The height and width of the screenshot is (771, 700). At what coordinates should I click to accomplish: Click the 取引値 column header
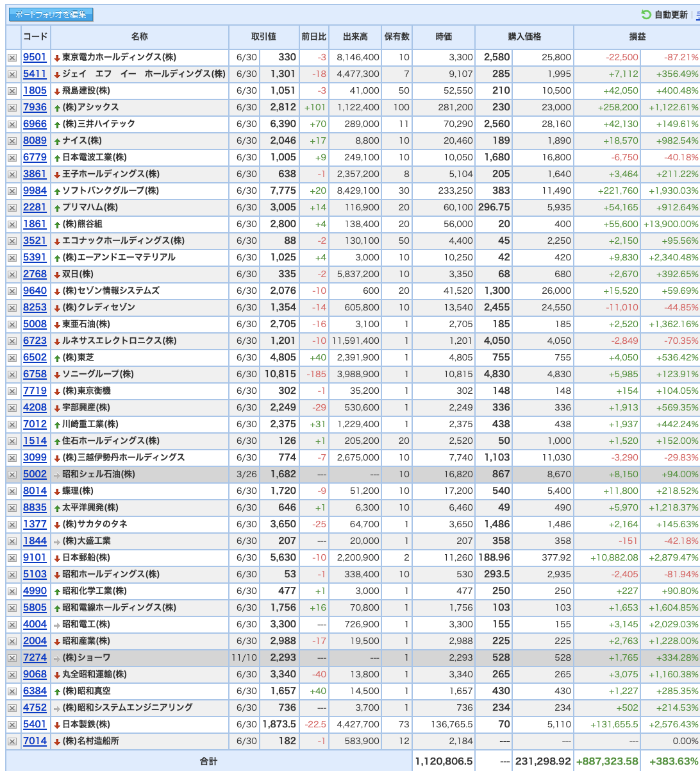pyautogui.click(x=263, y=37)
